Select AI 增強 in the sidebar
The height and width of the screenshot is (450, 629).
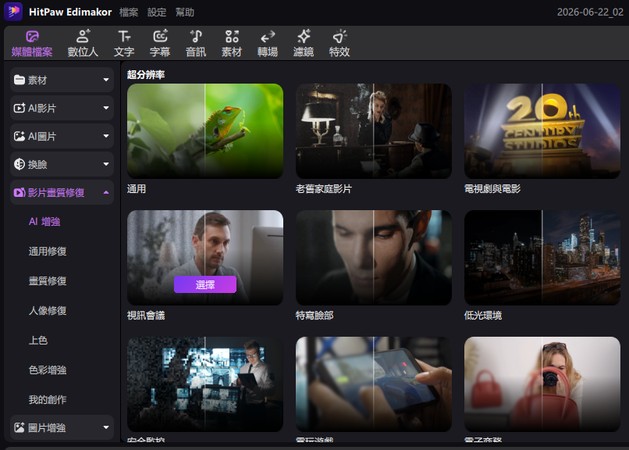(45, 222)
